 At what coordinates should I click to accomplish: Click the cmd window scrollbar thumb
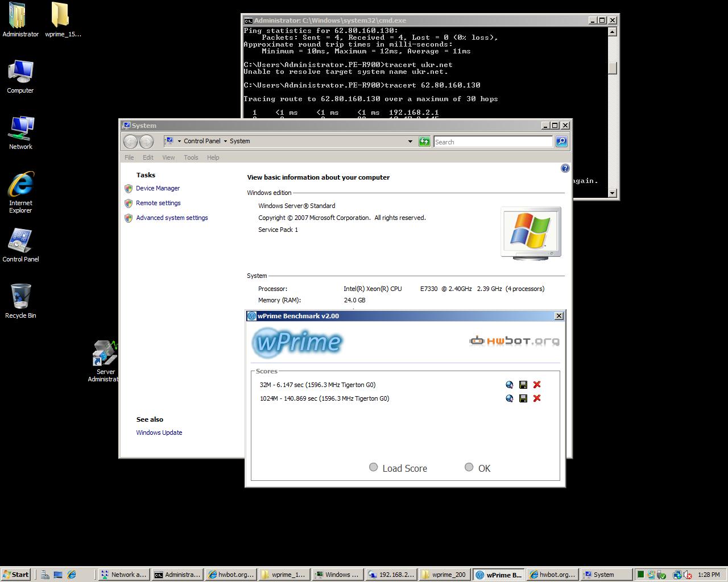click(612, 68)
